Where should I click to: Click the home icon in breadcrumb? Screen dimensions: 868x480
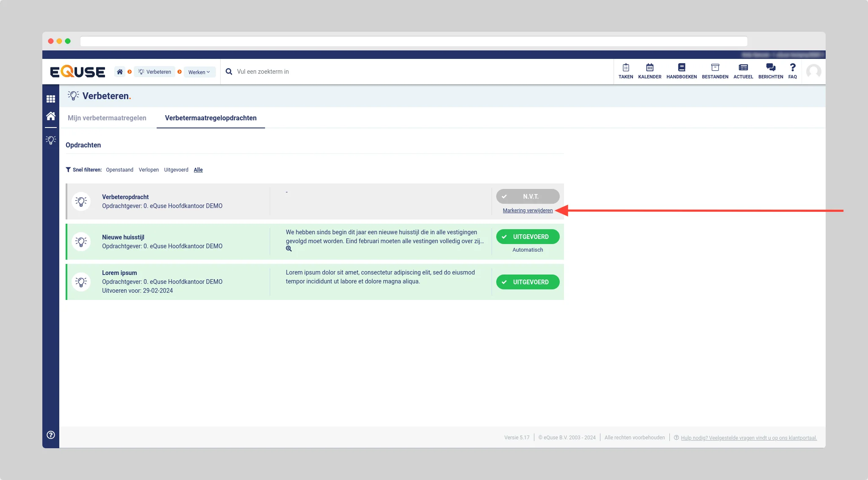pyautogui.click(x=120, y=72)
